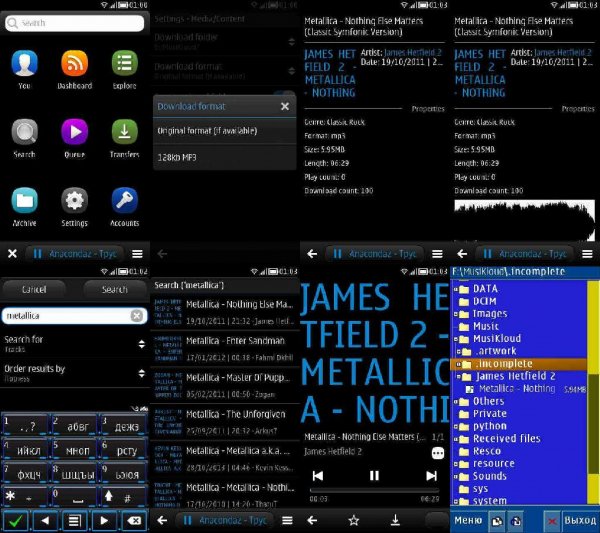Viewport: 600px width, 533px height.
Task: Tap the Cancel button on the search form
Action: (34, 290)
